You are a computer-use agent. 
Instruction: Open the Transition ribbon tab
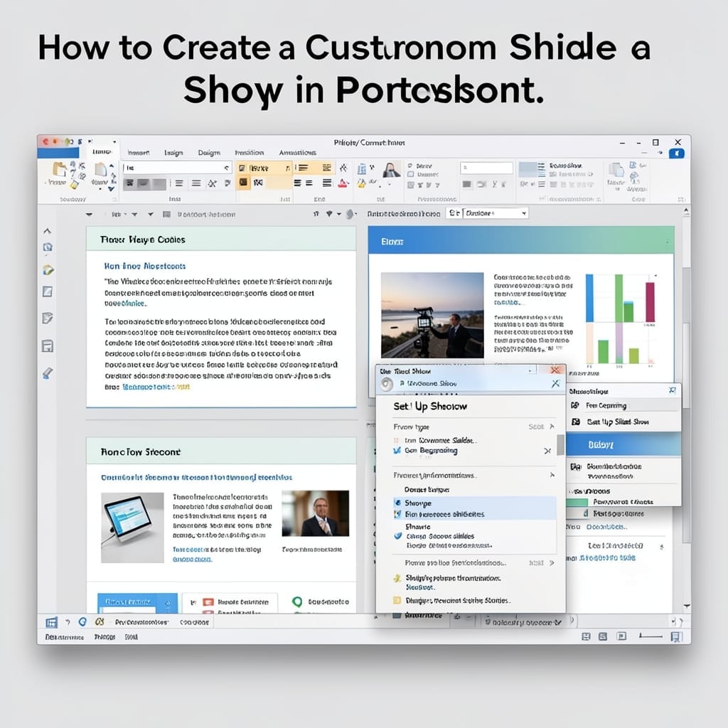pyautogui.click(x=250, y=152)
